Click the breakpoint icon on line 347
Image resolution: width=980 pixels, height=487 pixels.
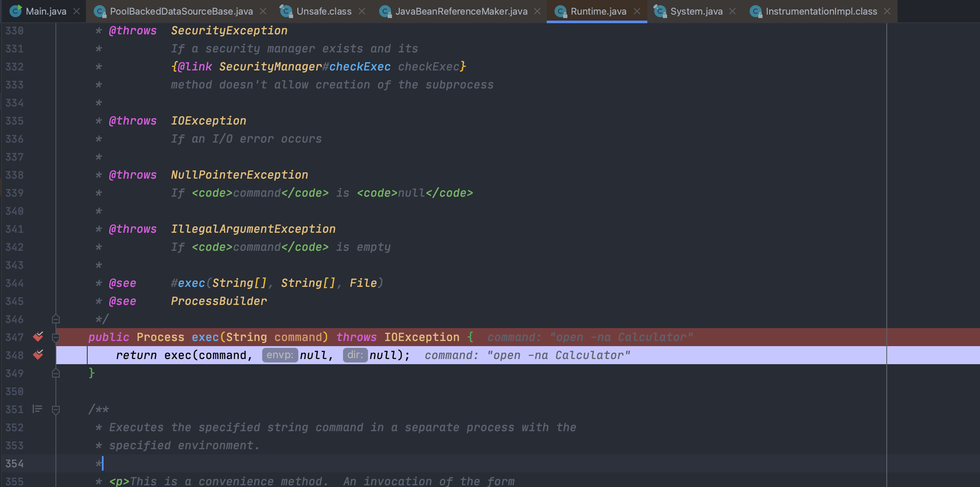(39, 337)
